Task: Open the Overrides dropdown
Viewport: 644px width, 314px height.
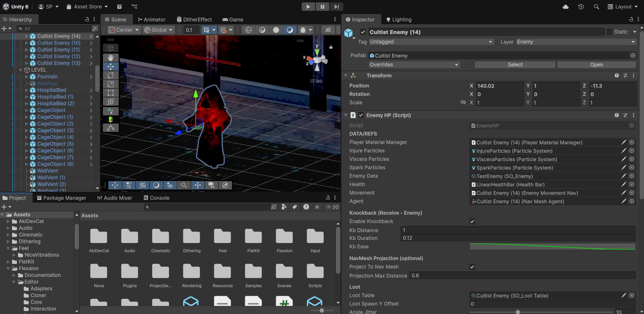Action: (x=414, y=65)
